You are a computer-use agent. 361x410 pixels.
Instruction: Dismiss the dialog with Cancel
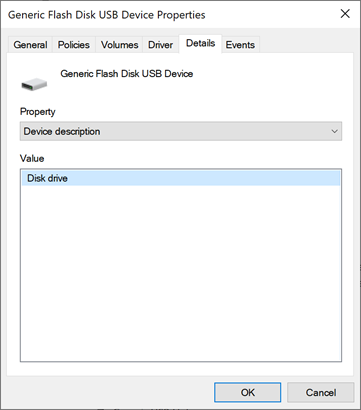[321, 392]
